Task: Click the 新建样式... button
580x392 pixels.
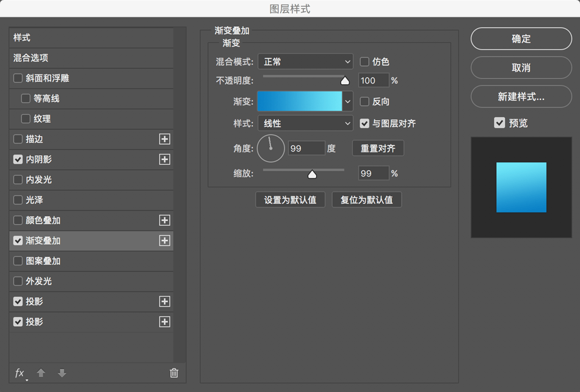Action: coord(521,96)
